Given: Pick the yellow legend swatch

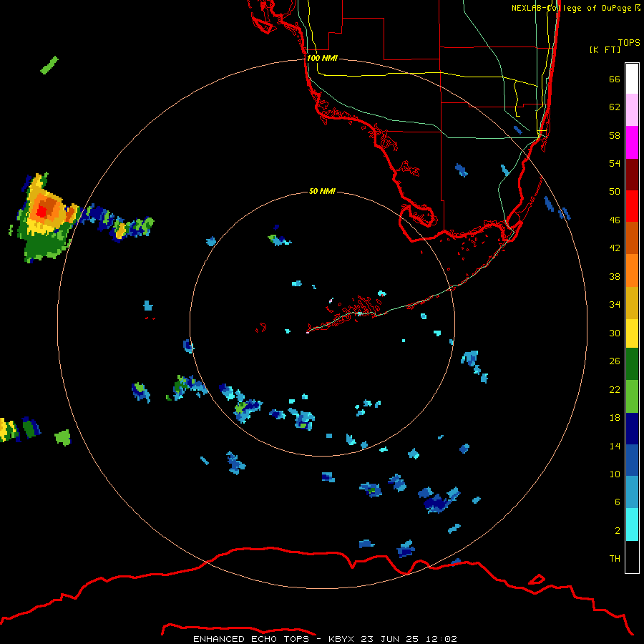Looking at the screenshot, I should click(632, 333).
